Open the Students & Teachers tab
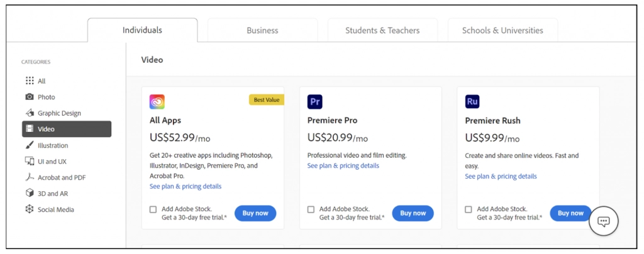Image resolution: width=644 pixels, height=254 pixels. tap(382, 30)
